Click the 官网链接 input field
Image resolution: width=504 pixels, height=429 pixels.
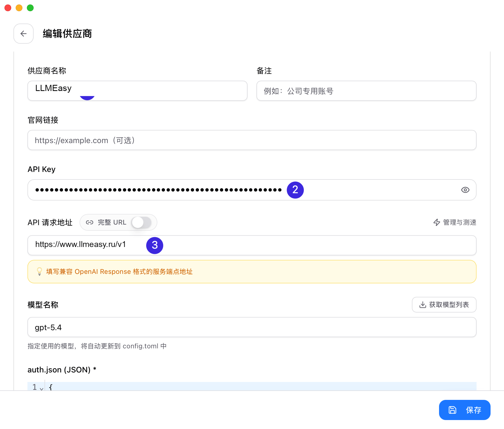coord(252,140)
